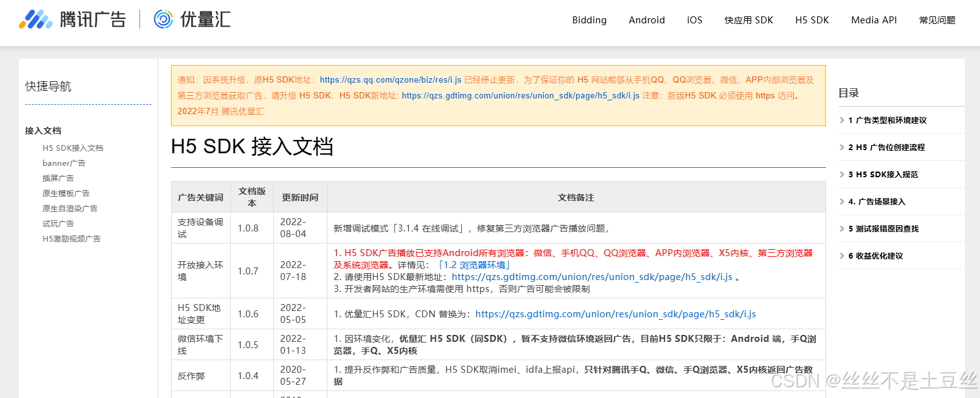
Task: Click the 更新时间 column header
Action: pyautogui.click(x=300, y=197)
